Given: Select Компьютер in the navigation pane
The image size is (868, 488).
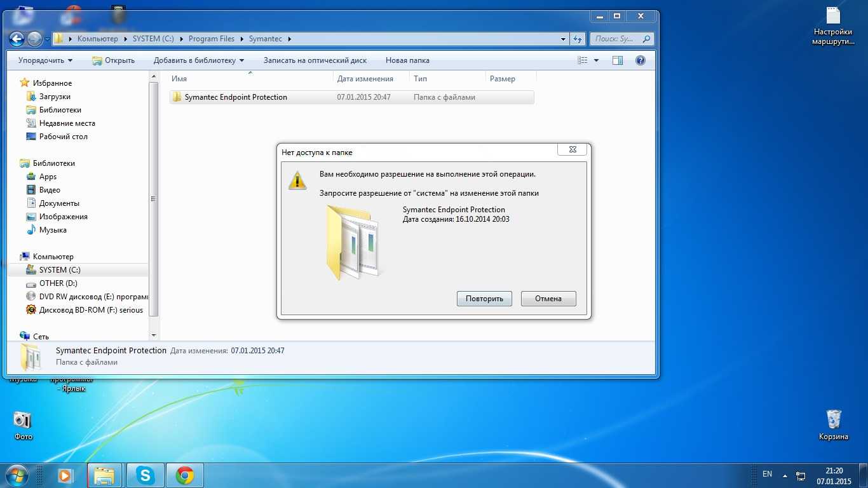Looking at the screenshot, I should (46, 257).
